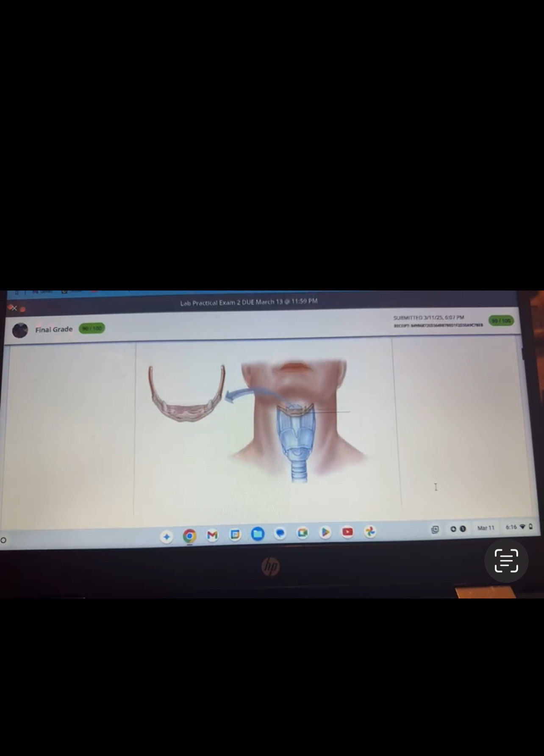Viewport: 544px width, 756px height.
Task: Open quick settings at the 6:16 clock
Action: tap(511, 527)
